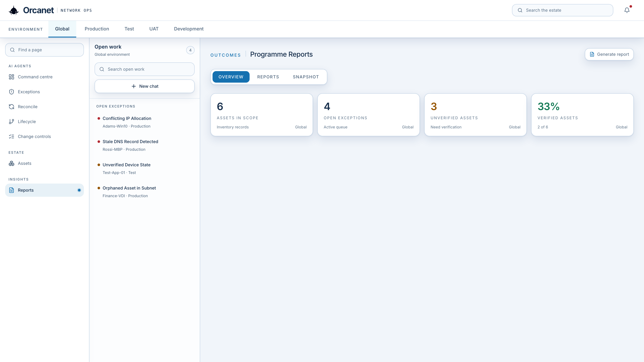Focus the Search the estate field

coord(562,10)
